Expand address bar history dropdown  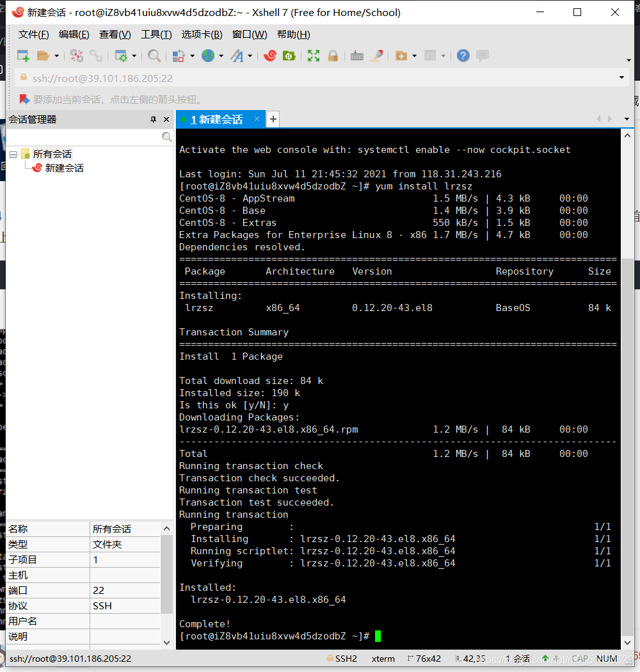(621, 77)
